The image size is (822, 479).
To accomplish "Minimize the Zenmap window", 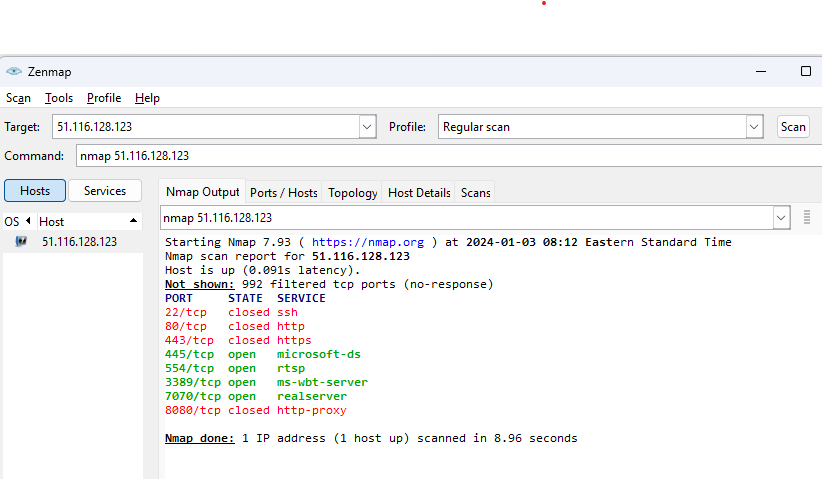I will (761, 71).
